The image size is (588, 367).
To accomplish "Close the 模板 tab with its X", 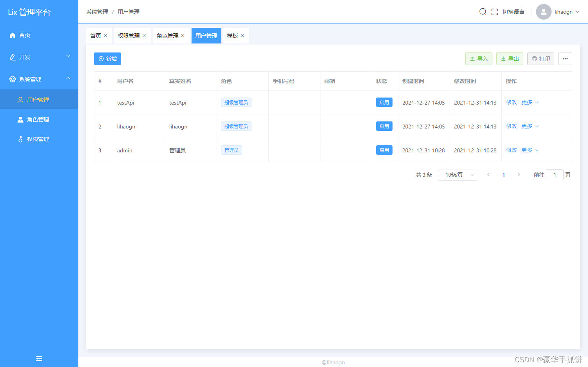I will tap(242, 36).
